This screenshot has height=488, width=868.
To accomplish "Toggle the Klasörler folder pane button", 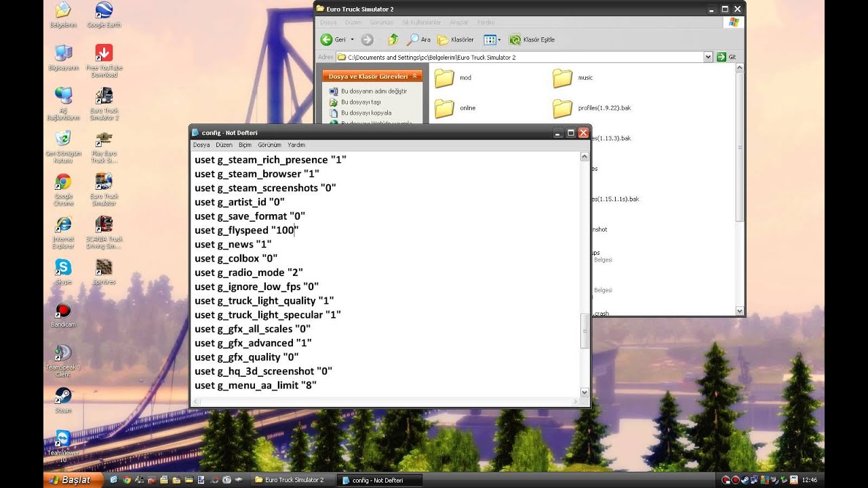I will pyautogui.click(x=456, y=39).
